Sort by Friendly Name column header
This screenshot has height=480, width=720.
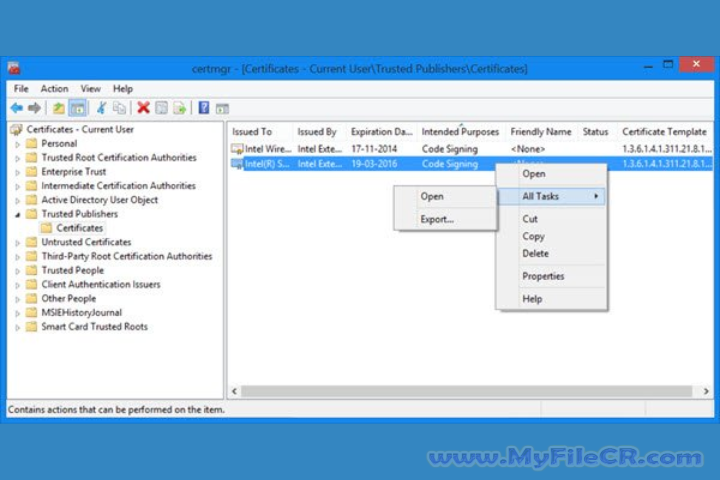click(542, 132)
